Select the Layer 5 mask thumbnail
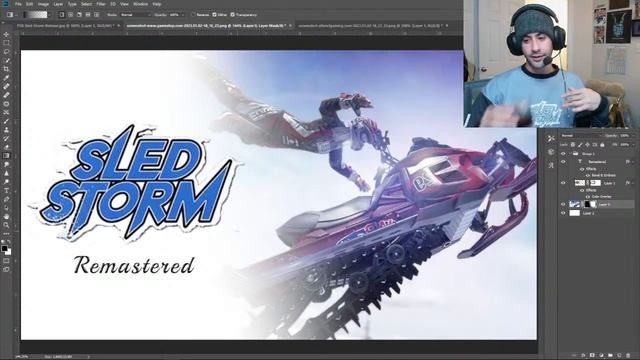Screen dimensions: 640x360 [590, 204]
